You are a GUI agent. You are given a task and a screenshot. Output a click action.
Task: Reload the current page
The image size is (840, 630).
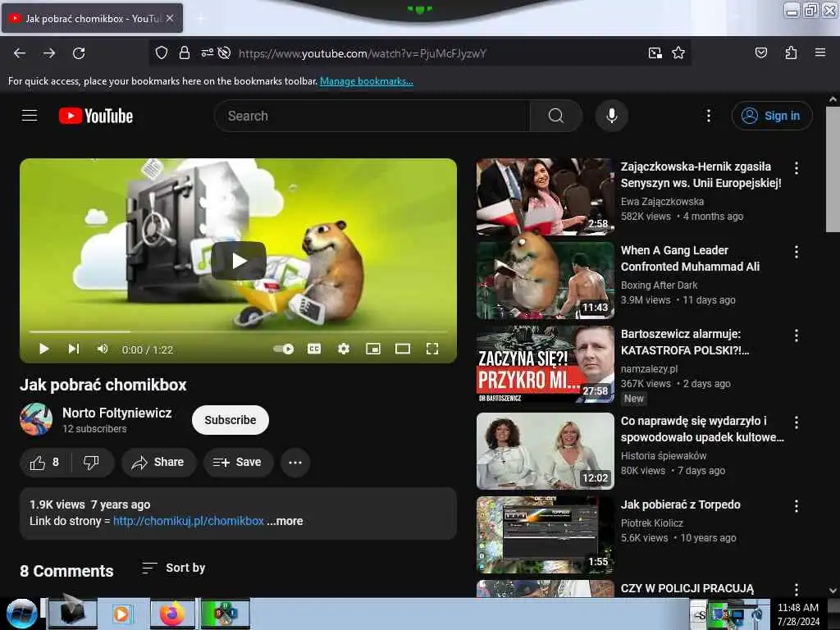pos(79,53)
